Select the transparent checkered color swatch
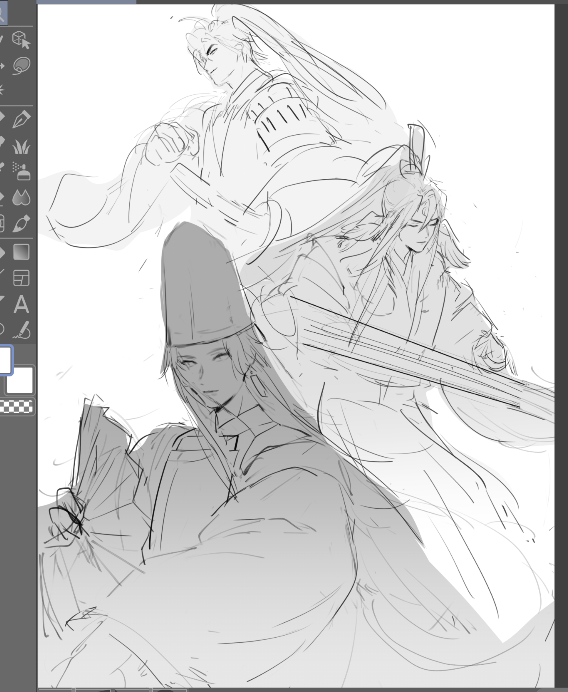Image resolution: width=568 pixels, height=692 pixels. click(17, 406)
